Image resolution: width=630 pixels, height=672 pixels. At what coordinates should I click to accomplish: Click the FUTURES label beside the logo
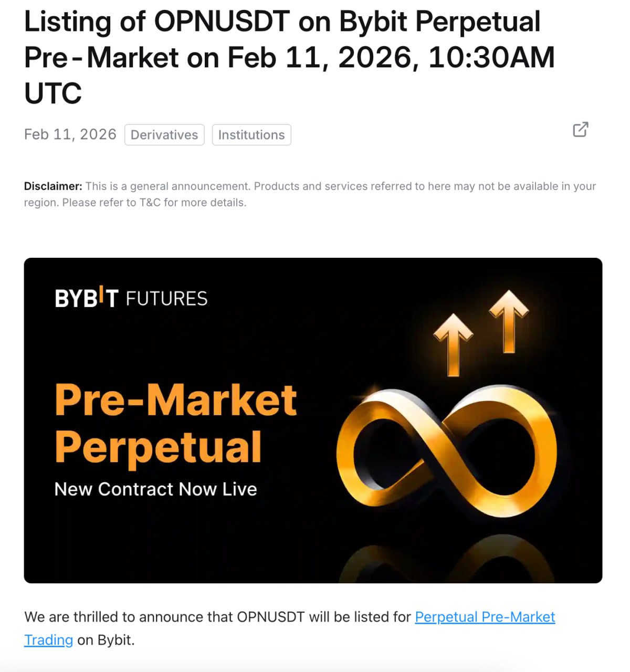[166, 299]
